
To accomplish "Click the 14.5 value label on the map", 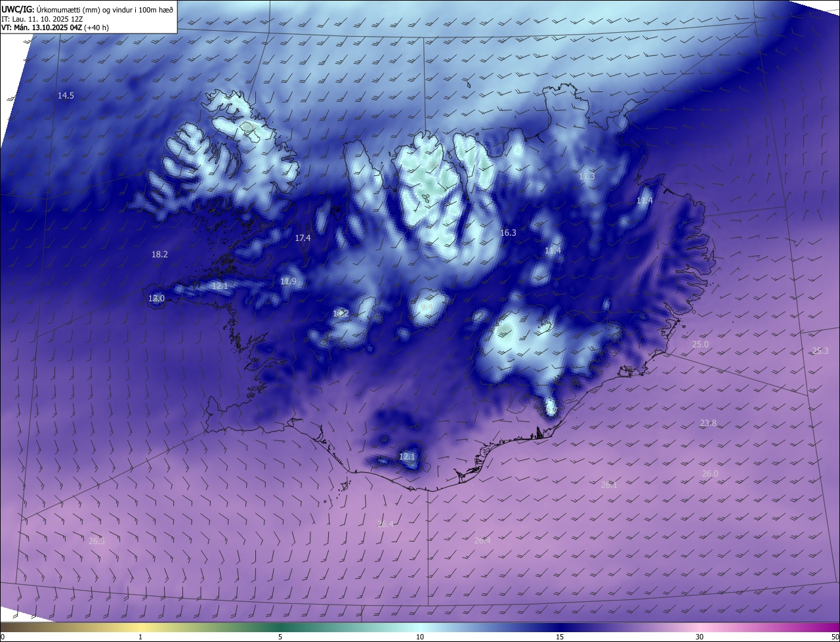I will (x=66, y=96).
